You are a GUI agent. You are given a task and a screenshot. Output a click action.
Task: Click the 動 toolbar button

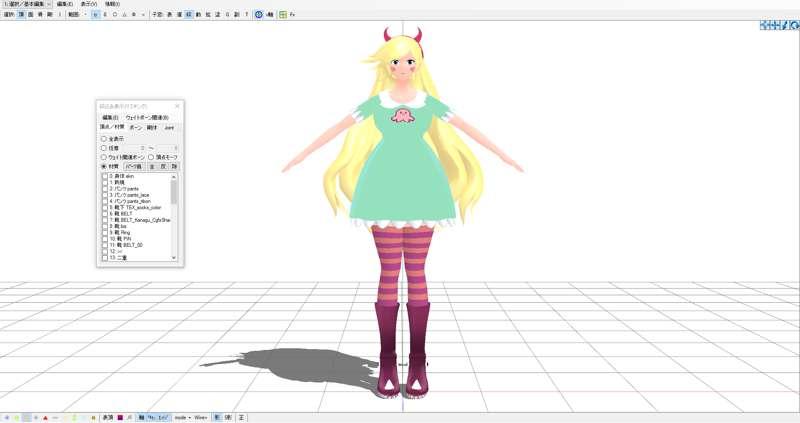coord(198,14)
